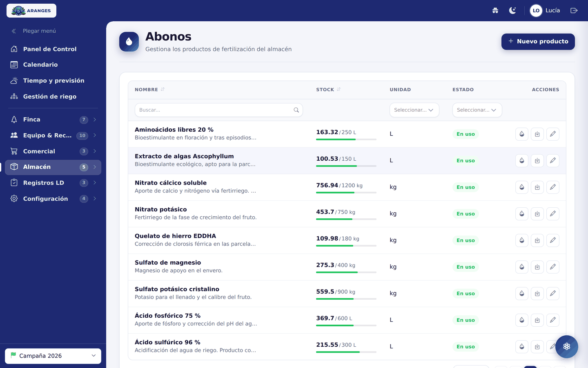Click droplet icon for Quelato de hierro
Viewport: 588px width, 368px height.
522,240
